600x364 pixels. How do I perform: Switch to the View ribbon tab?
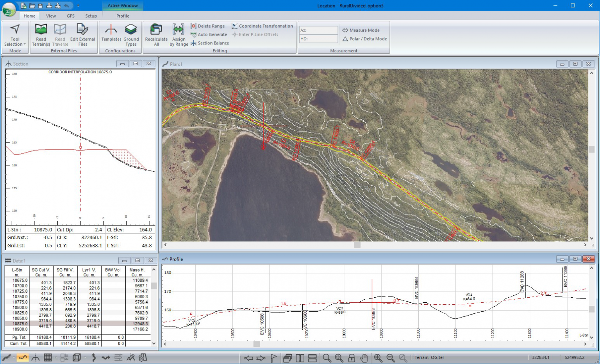tap(51, 16)
